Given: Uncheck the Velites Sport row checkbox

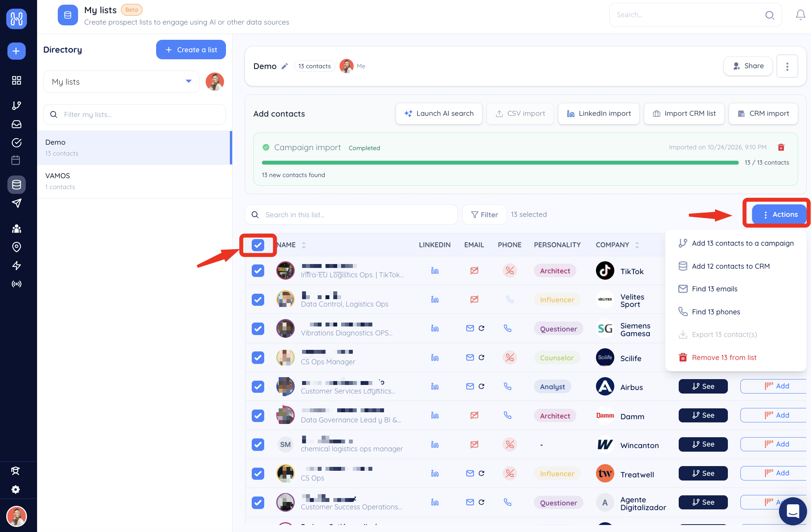Looking at the screenshot, I should click(x=258, y=300).
